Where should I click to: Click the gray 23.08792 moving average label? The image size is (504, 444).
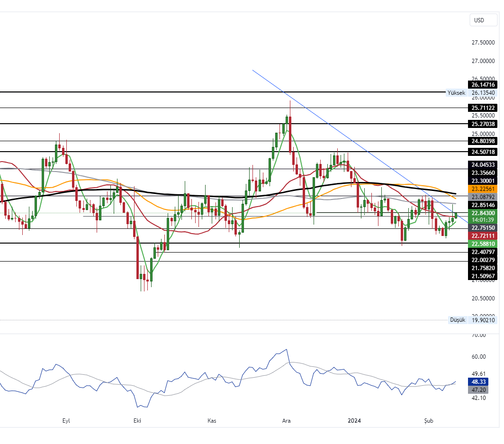click(x=483, y=196)
